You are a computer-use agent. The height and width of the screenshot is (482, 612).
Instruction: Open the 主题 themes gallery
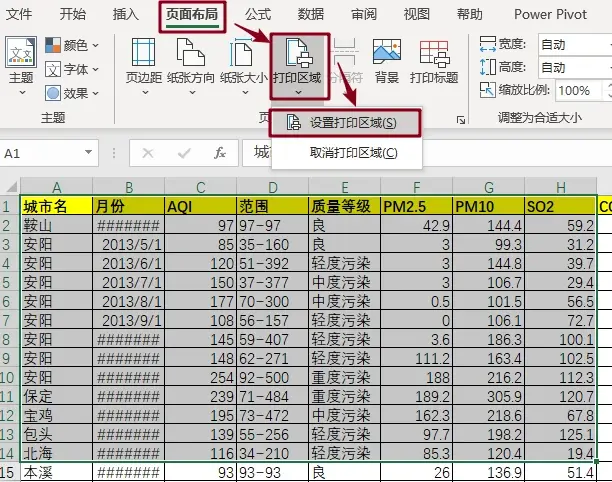(21, 66)
